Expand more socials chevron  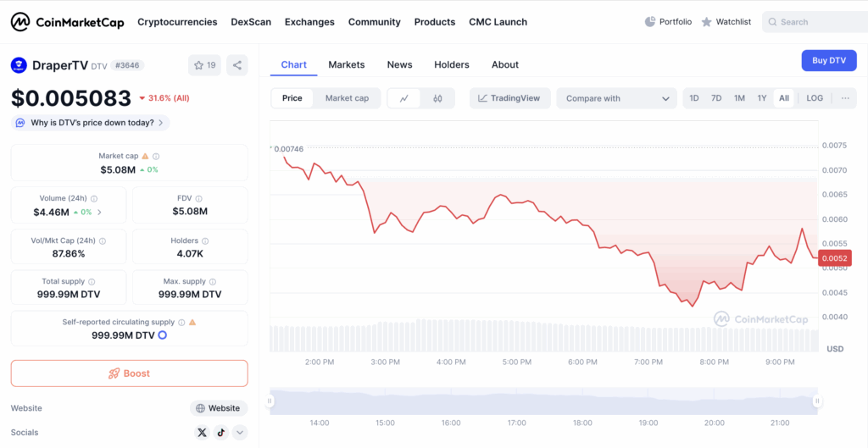(240, 433)
